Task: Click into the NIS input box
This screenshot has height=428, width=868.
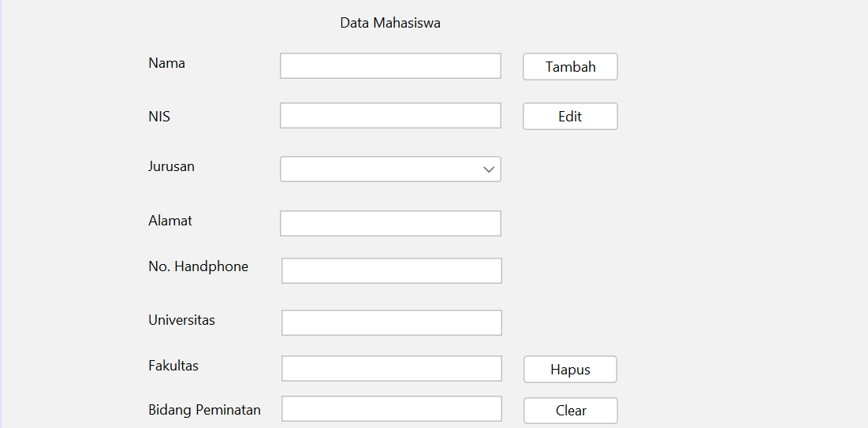Action: coord(390,116)
